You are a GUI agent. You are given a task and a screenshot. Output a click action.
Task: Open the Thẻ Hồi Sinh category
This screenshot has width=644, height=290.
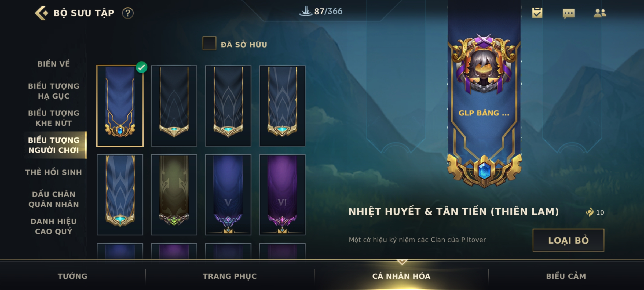coord(54,172)
